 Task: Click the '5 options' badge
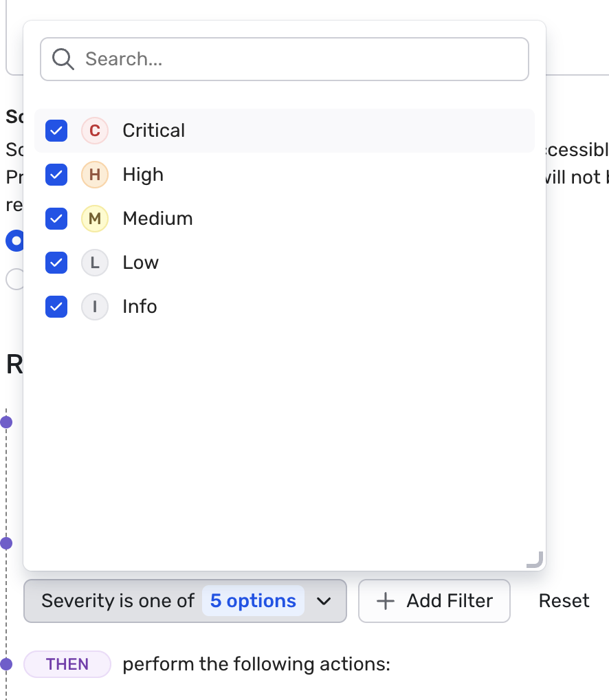(x=253, y=601)
